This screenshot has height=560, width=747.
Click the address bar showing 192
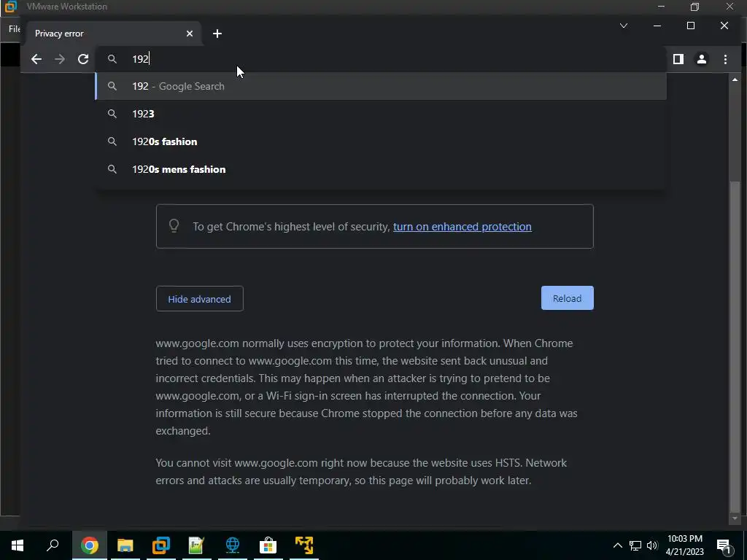(380, 59)
